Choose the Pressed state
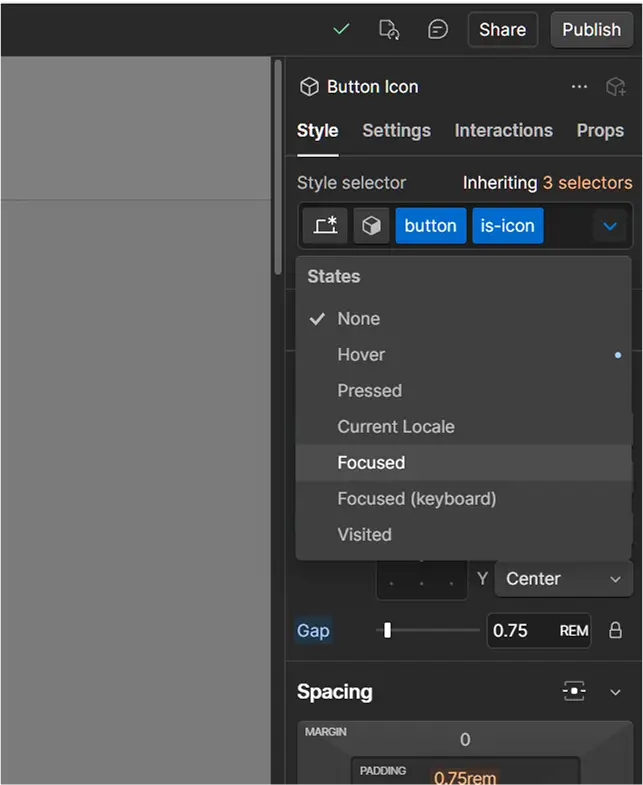Image resolution: width=643 pixels, height=785 pixels. click(463, 391)
